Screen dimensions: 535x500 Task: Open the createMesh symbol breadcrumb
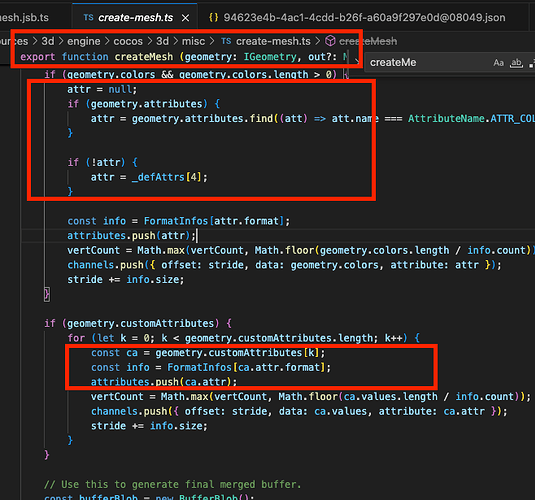point(368,41)
